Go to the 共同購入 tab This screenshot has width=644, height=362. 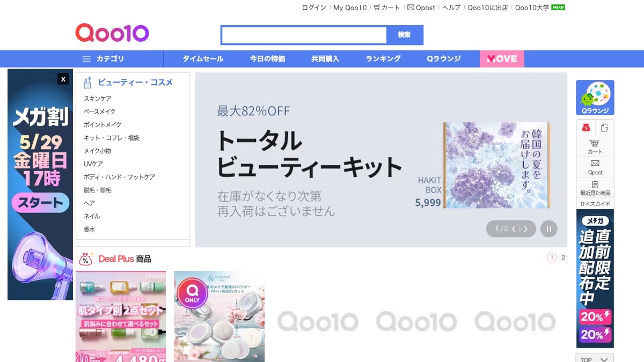click(325, 59)
